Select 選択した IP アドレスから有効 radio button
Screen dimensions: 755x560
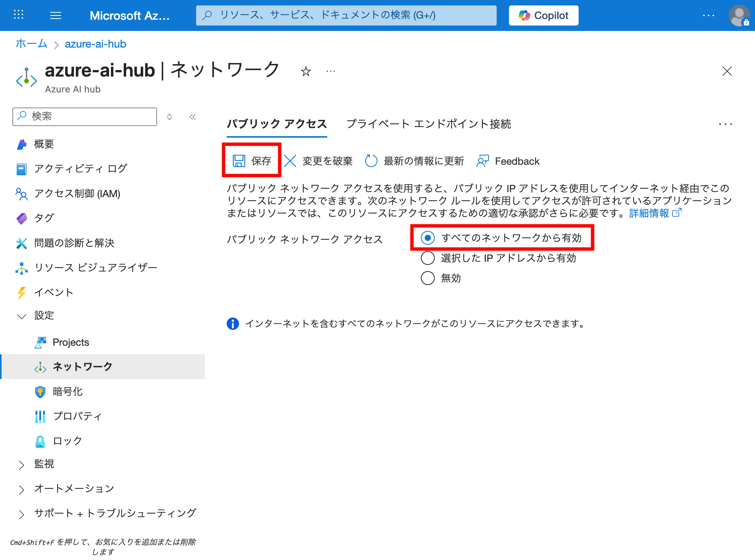[x=428, y=258]
